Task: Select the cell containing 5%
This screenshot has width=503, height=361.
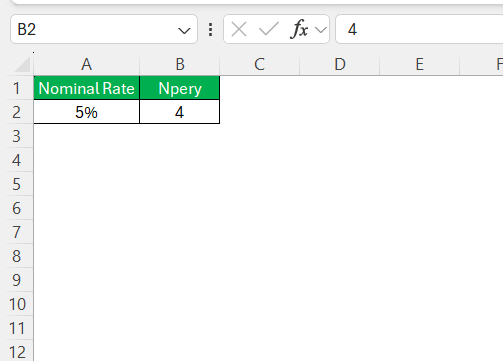Action: coord(87,112)
